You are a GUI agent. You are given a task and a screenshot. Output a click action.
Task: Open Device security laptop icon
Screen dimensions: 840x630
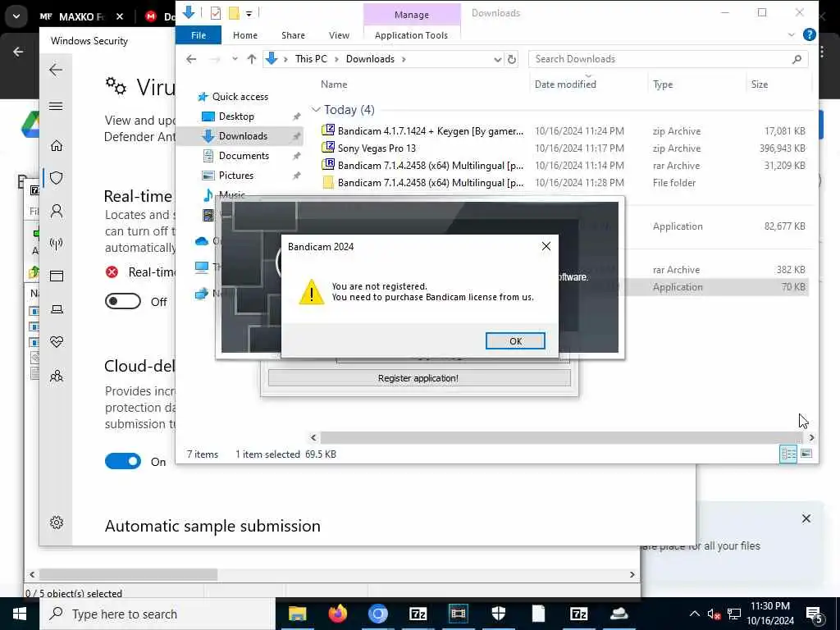57,309
